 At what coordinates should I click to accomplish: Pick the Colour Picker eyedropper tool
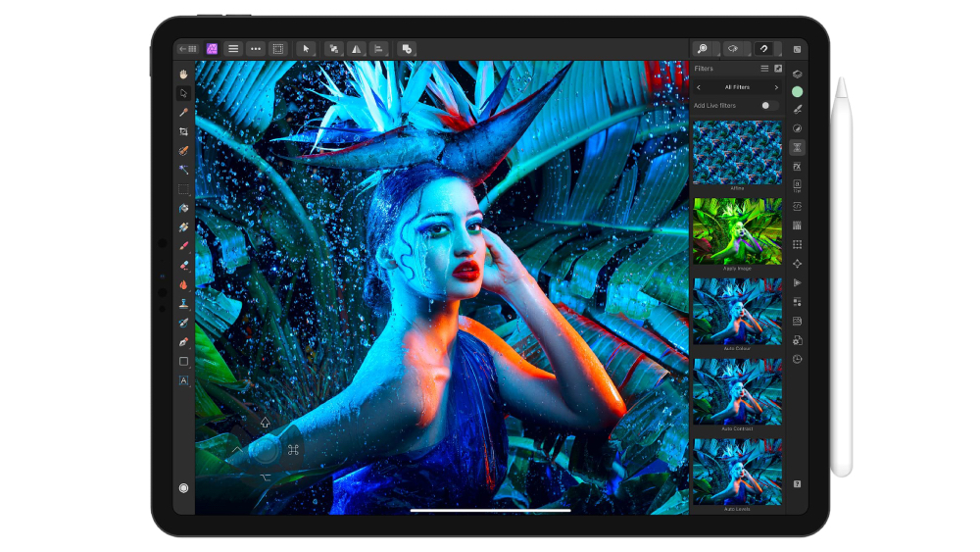pos(183,113)
